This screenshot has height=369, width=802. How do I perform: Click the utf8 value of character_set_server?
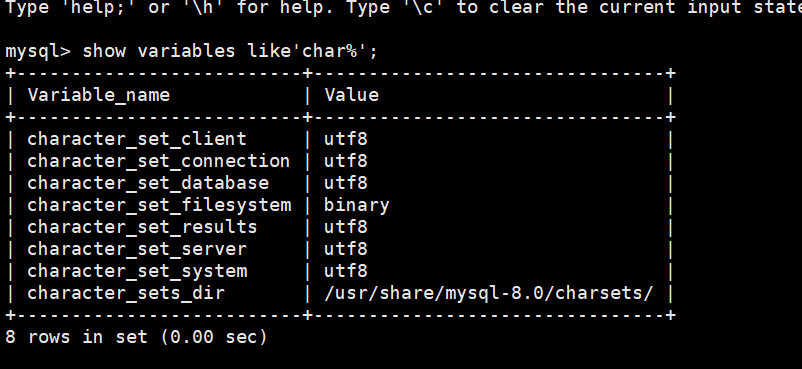(346, 249)
